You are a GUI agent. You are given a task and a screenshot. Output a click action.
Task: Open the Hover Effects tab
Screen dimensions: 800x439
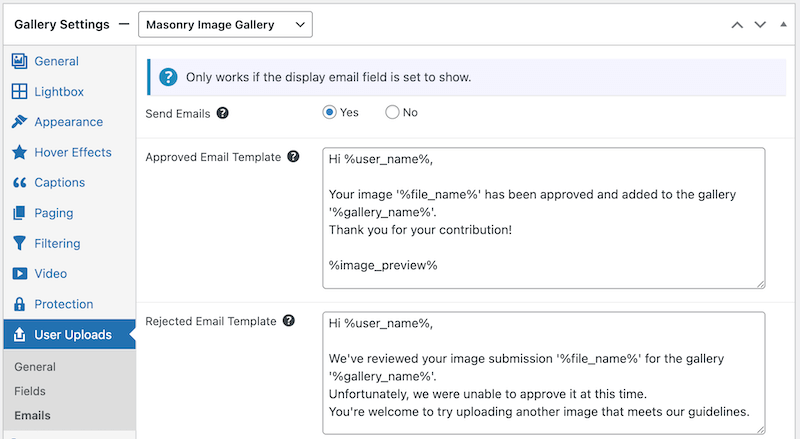click(69, 152)
